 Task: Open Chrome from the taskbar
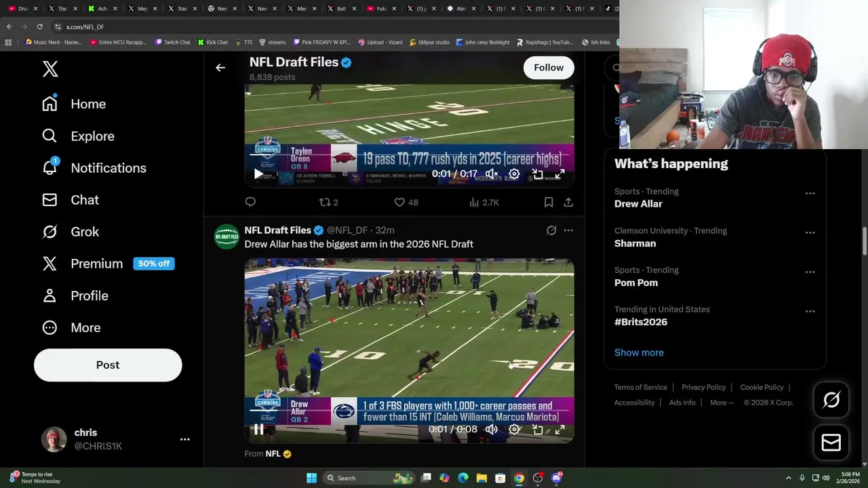coord(519,478)
